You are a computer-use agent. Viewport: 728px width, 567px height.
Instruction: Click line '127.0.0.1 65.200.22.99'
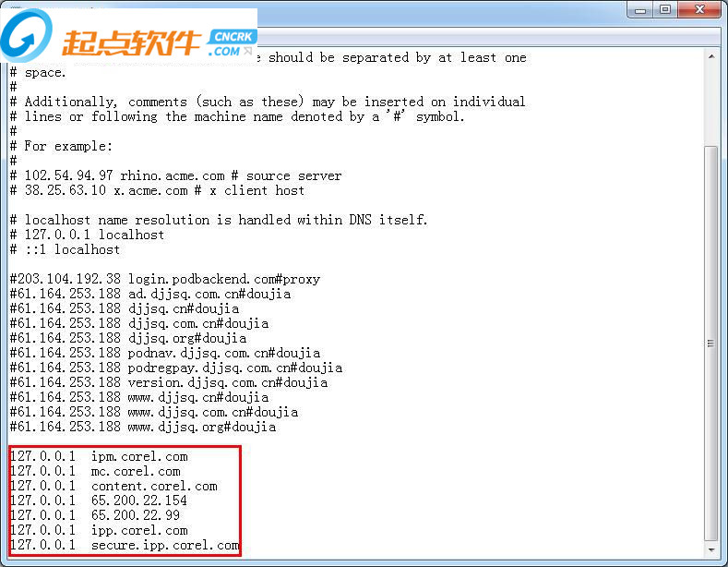95,515
